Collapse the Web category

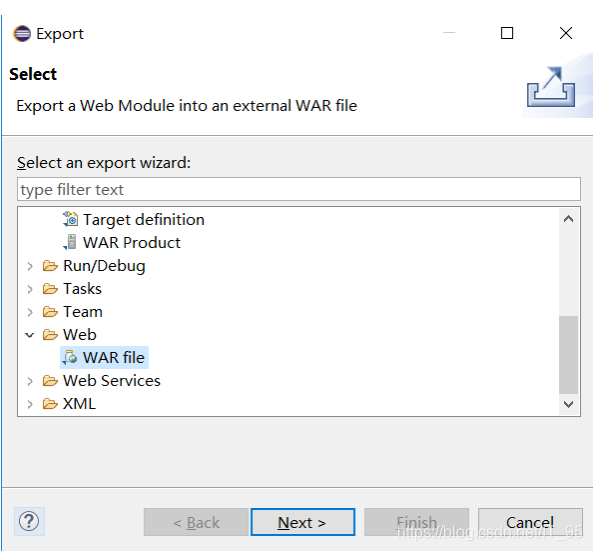(30, 335)
